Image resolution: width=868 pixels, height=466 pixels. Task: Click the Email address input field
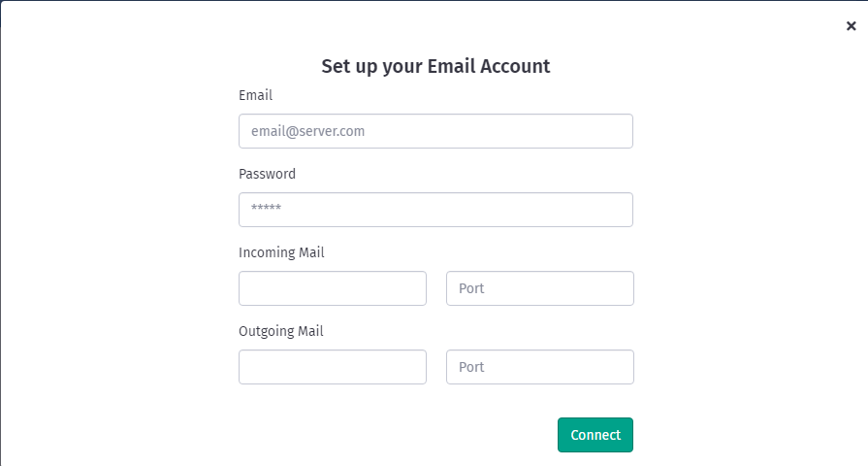coord(435,131)
